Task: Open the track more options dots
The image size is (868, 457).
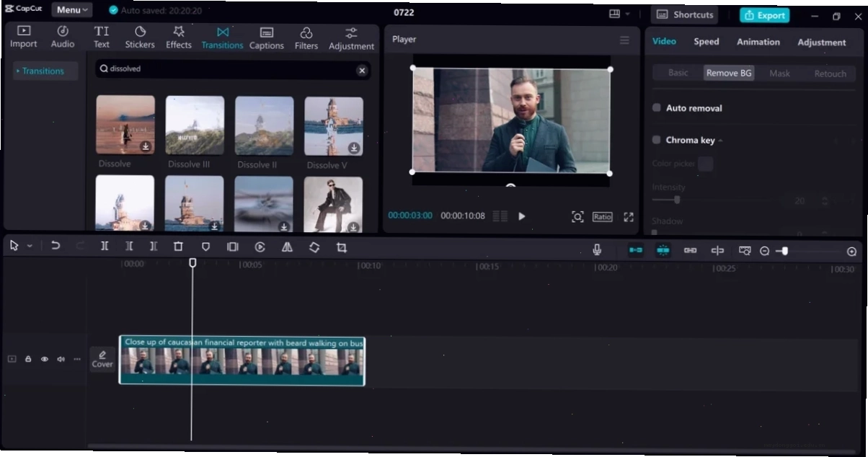Action: pyautogui.click(x=77, y=359)
